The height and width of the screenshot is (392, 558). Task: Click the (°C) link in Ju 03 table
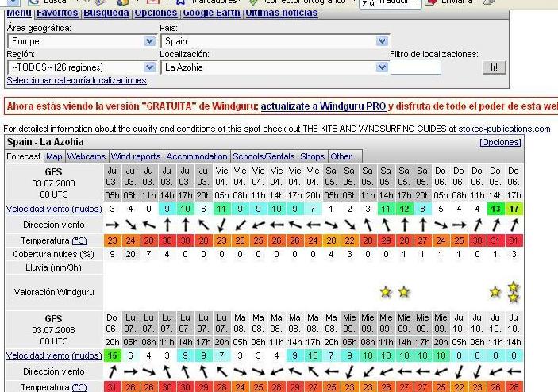[x=79, y=240]
